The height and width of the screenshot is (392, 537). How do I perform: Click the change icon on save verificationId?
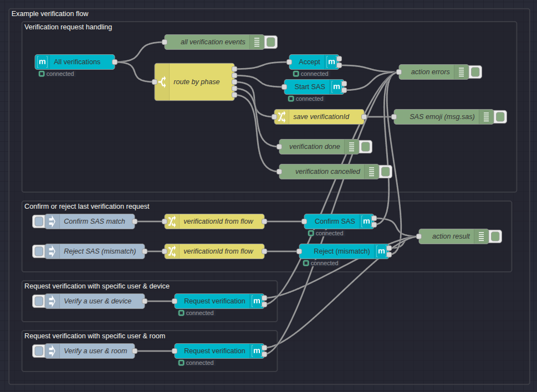(x=282, y=117)
